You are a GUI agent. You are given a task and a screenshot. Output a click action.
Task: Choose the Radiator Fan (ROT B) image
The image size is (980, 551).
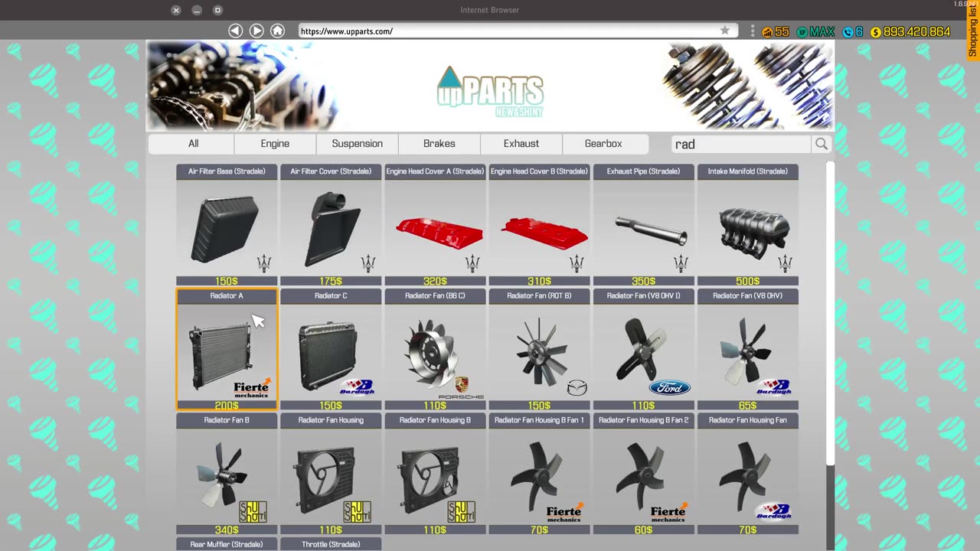[539, 351]
